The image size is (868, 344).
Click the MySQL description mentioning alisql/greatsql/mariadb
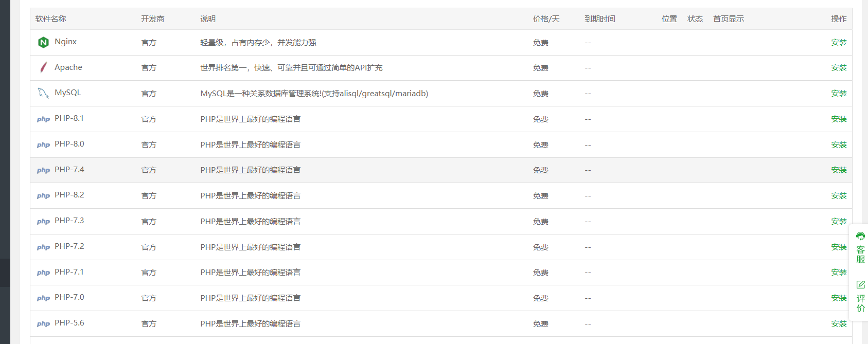[314, 94]
